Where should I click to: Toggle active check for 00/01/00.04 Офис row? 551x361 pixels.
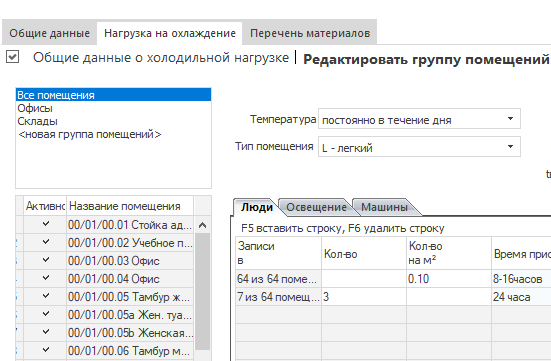click(x=46, y=278)
